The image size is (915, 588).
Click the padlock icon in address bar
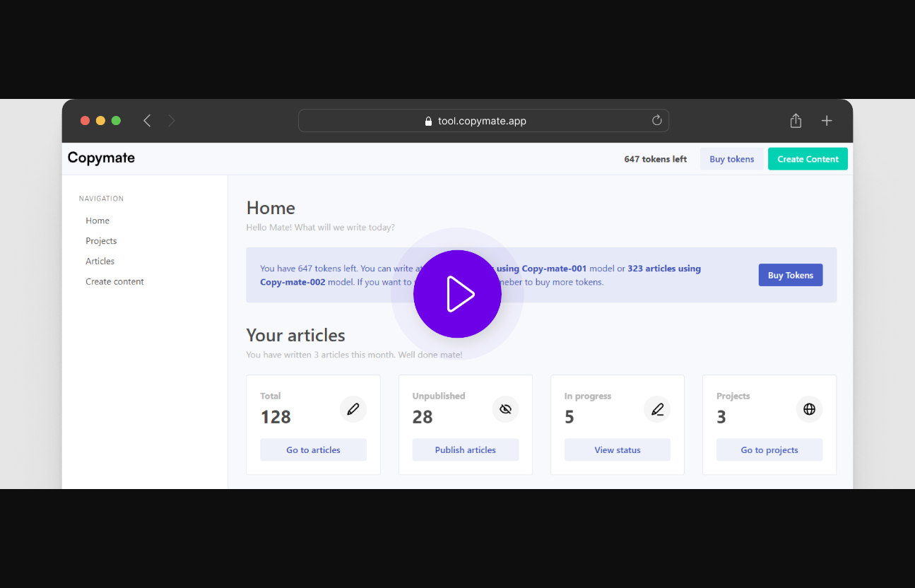point(428,122)
